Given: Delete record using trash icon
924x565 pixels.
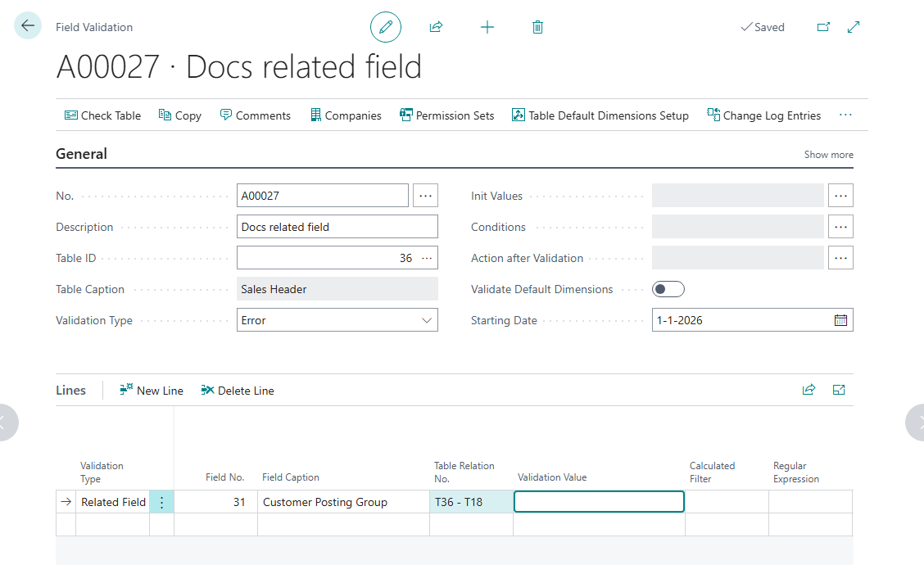Looking at the screenshot, I should click(537, 27).
